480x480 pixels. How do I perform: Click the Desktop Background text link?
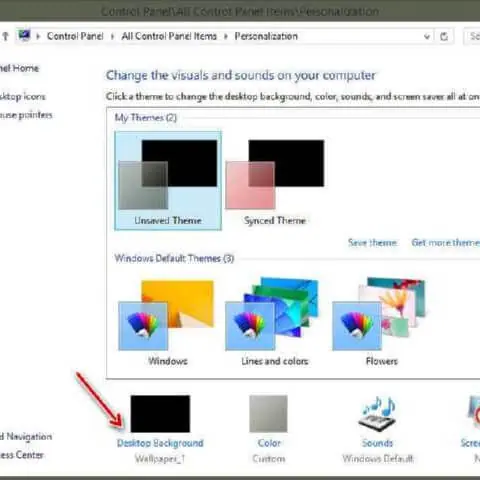(x=160, y=443)
